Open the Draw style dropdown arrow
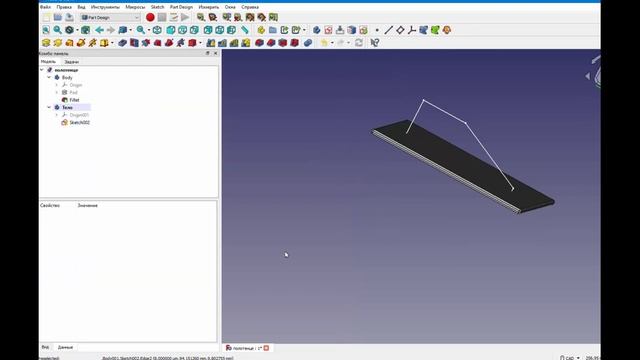 (77, 30)
